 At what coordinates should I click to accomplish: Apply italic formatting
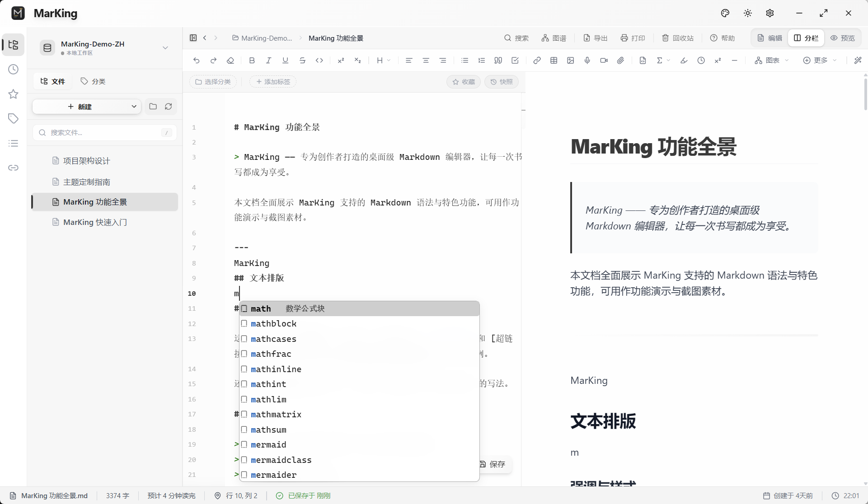[x=268, y=61]
